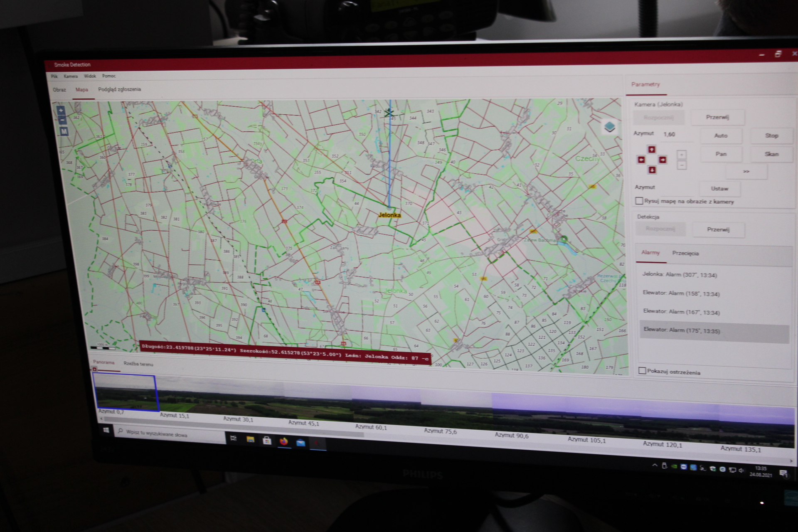Image resolution: width=798 pixels, height=532 pixels.
Task: Zoom in the map with plus button
Action: tap(61, 110)
